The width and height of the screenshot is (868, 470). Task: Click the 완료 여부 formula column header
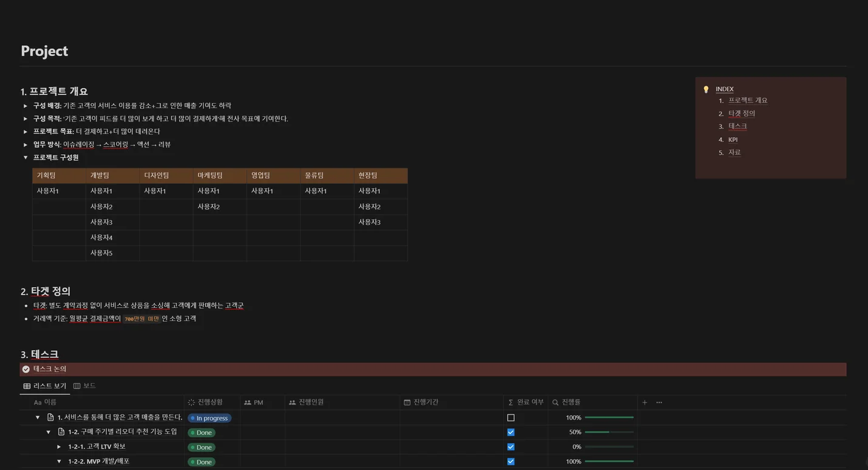(x=526, y=402)
